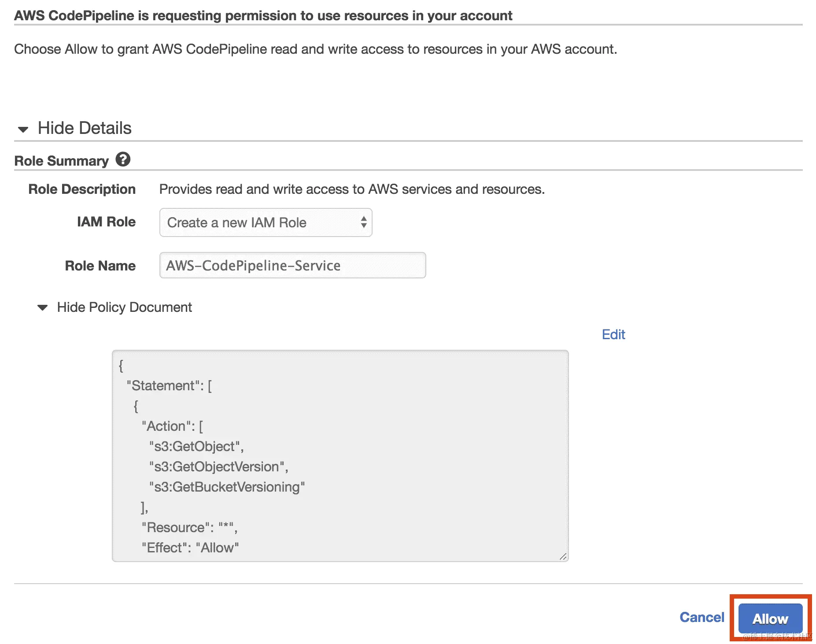Click the Role Name field label

click(100, 266)
